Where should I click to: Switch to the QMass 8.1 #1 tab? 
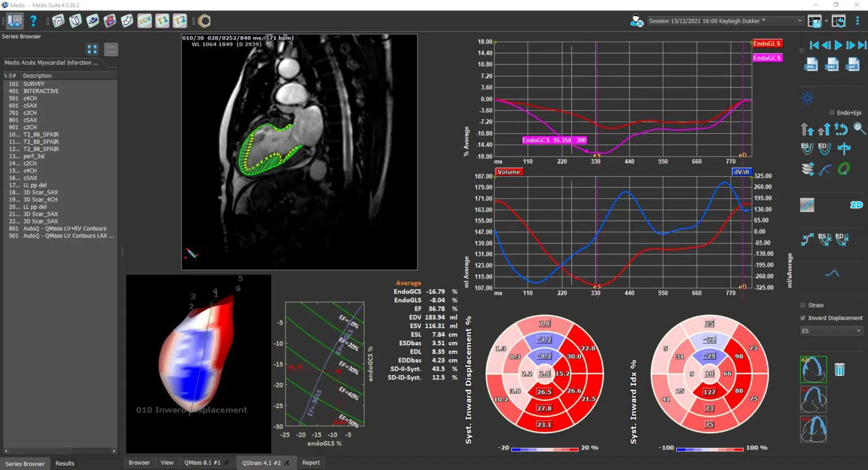click(x=202, y=463)
